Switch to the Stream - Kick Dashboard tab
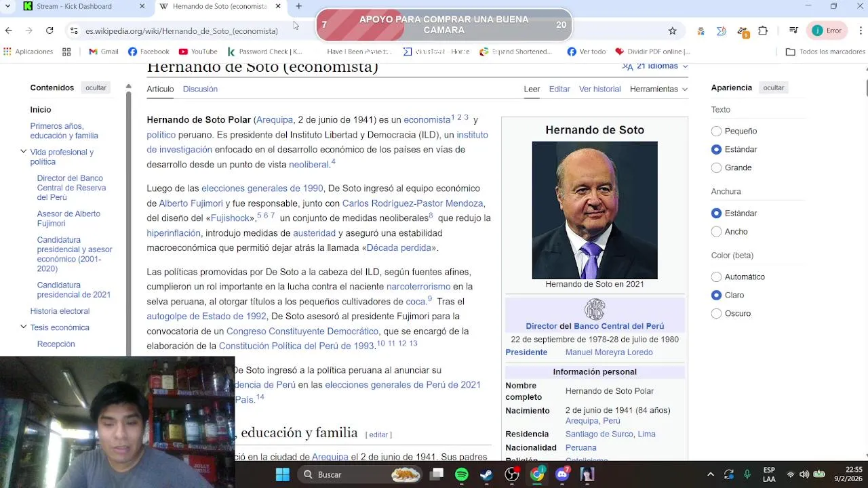The image size is (868, 488). coord(85,6)
